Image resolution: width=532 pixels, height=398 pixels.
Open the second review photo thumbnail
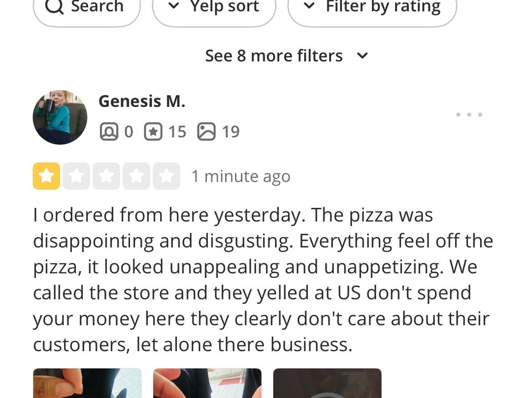(x=207, y=383)
